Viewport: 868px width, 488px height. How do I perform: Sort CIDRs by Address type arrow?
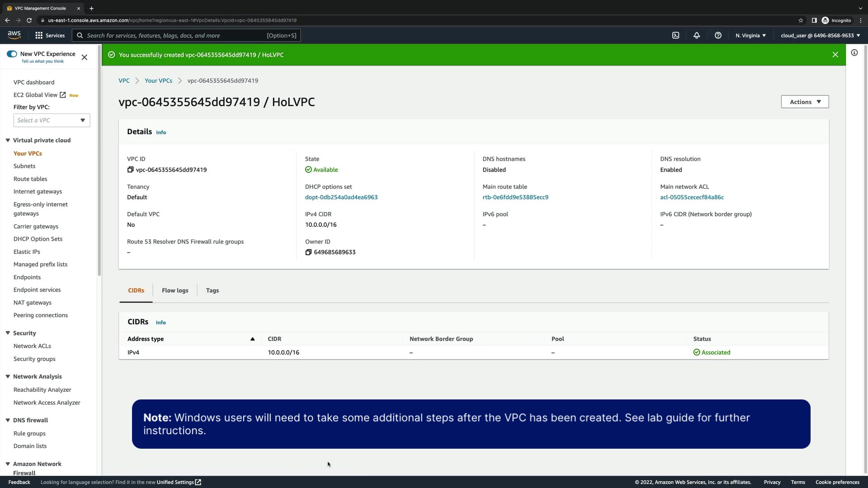pyautogui.click(x=252, y=339)
